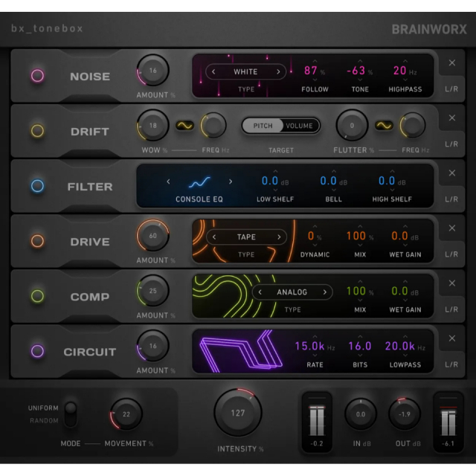This screenshot has width=476, height=476.
Task: Remove the FILTER module with X
Action: coord(452,173)
